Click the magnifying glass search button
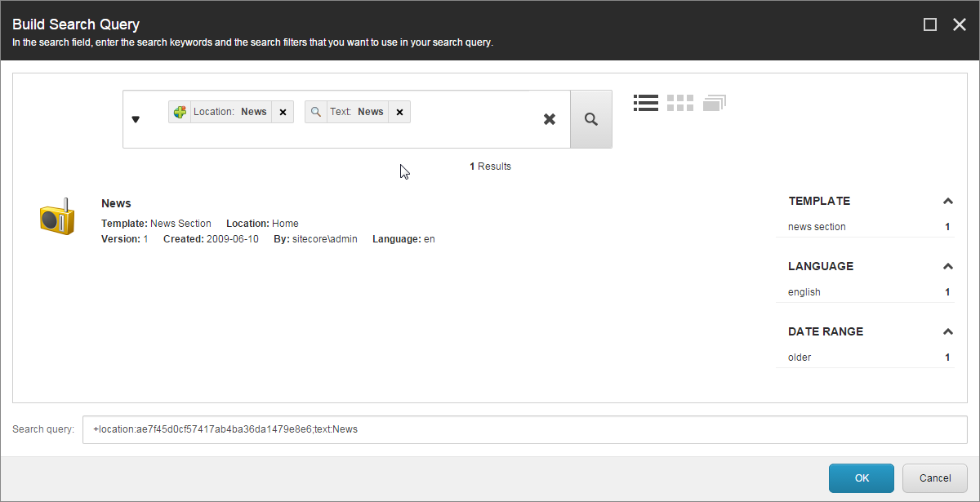 point(590,119)
